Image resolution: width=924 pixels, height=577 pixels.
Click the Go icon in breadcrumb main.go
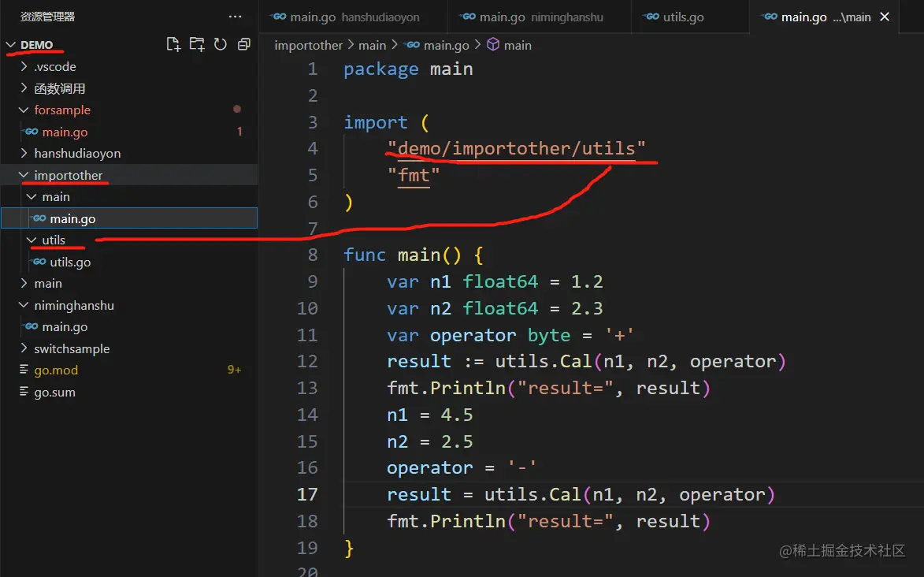click(x=413, y=45)
